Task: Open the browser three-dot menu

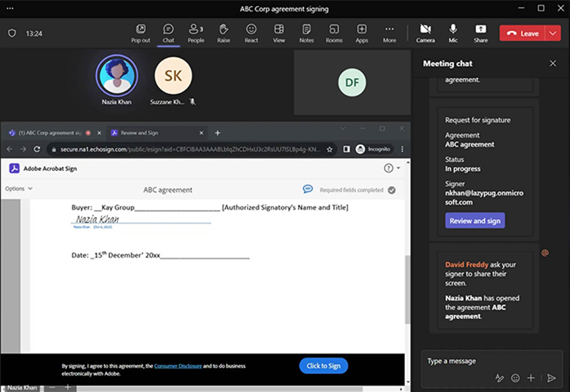Action: [x=402, y=149]
